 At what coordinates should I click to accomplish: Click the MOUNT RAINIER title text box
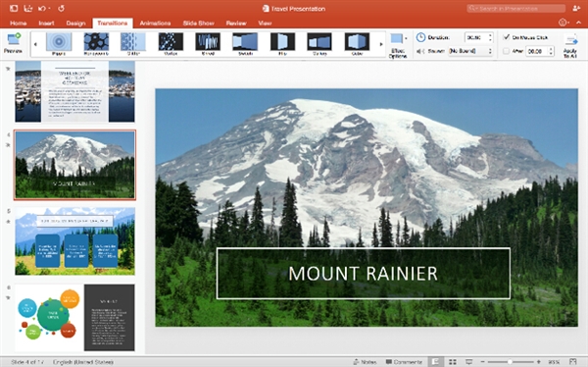click(x=363, y=273)
